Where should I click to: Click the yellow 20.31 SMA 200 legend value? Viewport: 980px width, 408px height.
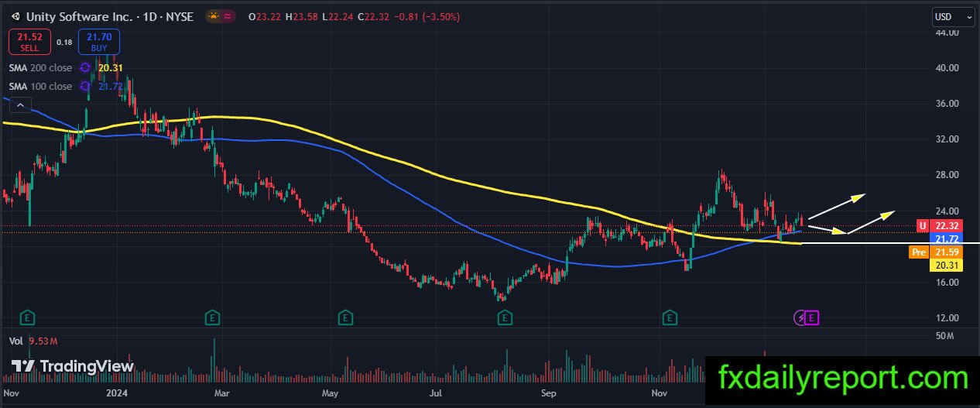(x=111, y=68)
